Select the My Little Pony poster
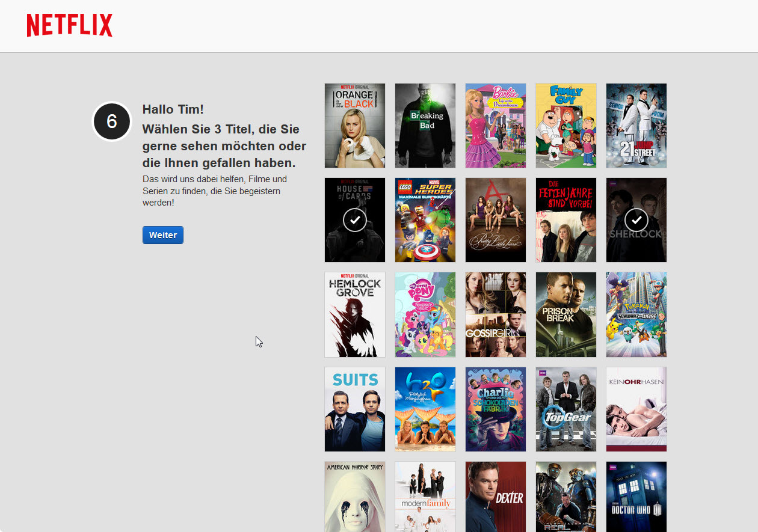The height and width of the screenshot is (532, 758). 425,314
